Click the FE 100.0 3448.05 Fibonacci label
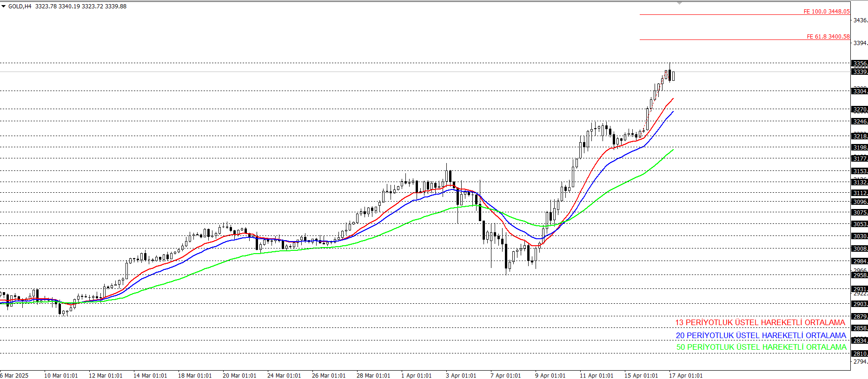Screen dimensions: 868x379 coord(827,12)
